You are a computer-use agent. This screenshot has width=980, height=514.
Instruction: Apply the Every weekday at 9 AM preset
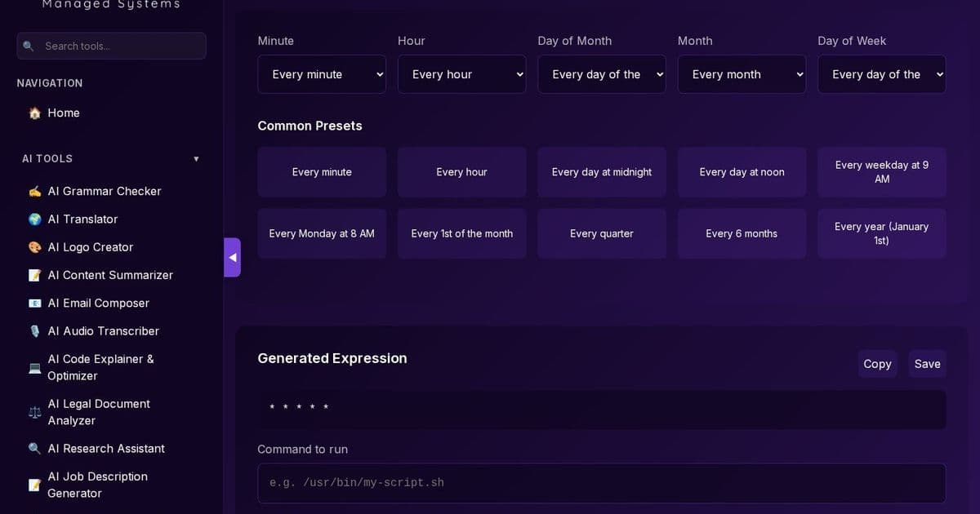[881, 171]
